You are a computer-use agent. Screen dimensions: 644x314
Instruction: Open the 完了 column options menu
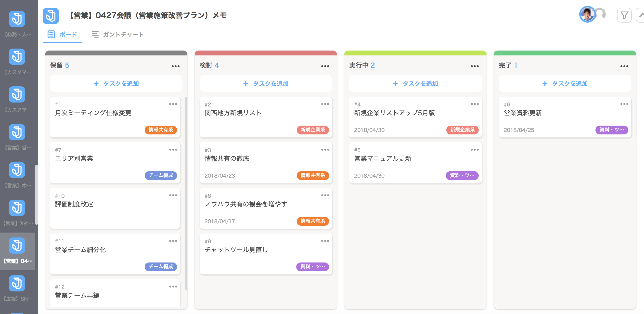[624, 66]
